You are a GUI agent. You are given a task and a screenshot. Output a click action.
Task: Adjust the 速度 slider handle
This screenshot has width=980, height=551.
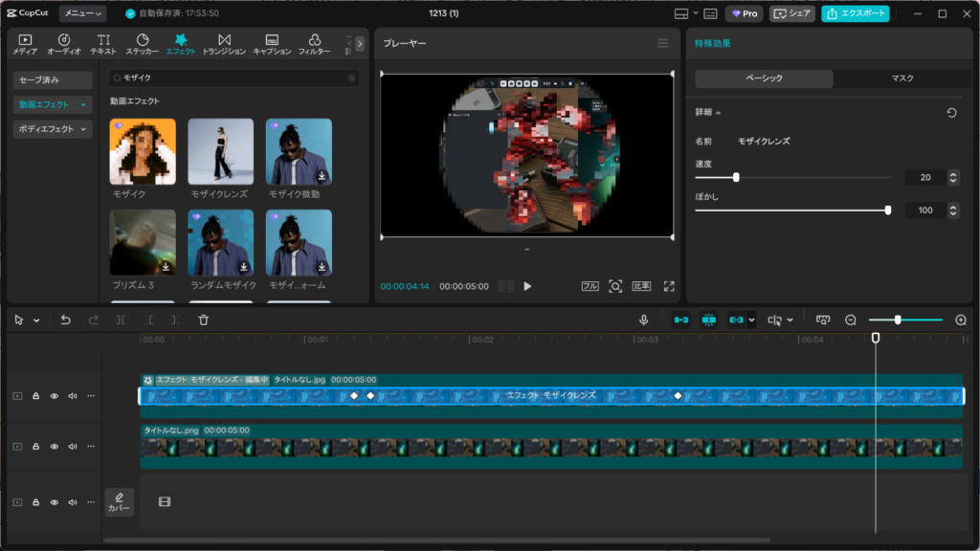point(736,177)
